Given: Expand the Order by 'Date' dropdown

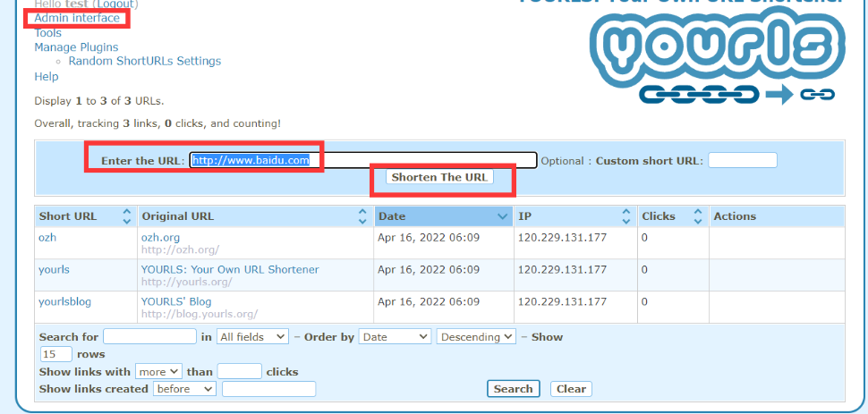Looking at the screenshot, I should 395,337.
